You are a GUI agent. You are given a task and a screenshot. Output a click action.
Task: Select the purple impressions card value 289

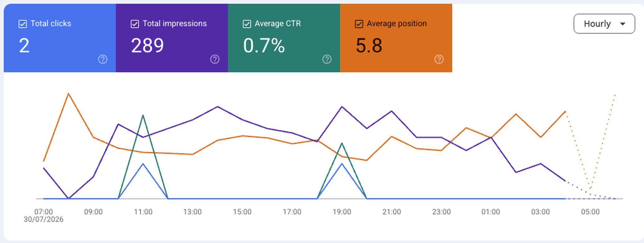(147, 45)
